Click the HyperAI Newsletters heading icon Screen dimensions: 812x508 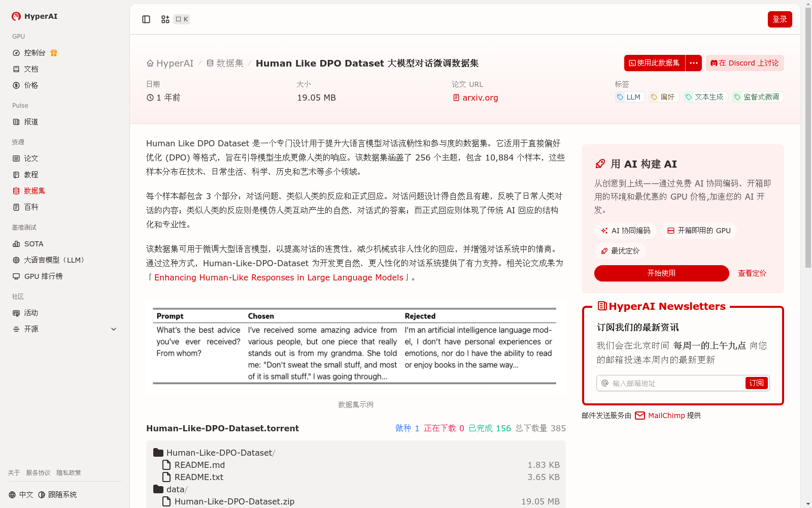tap(602, 306)
